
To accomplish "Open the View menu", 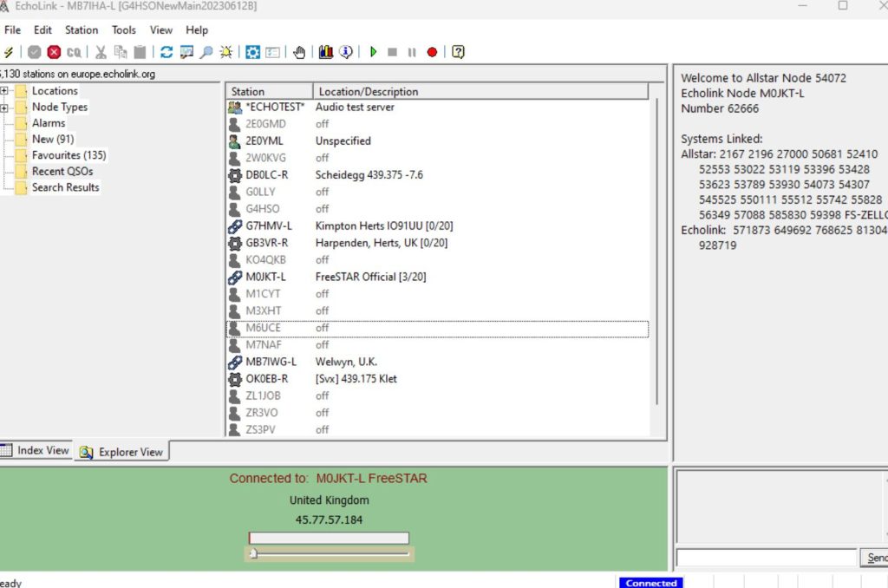I will point(160,30).
